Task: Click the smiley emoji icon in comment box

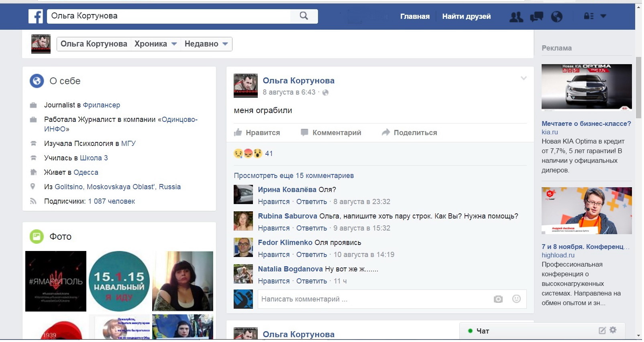Action: click(x=516, y=299)
